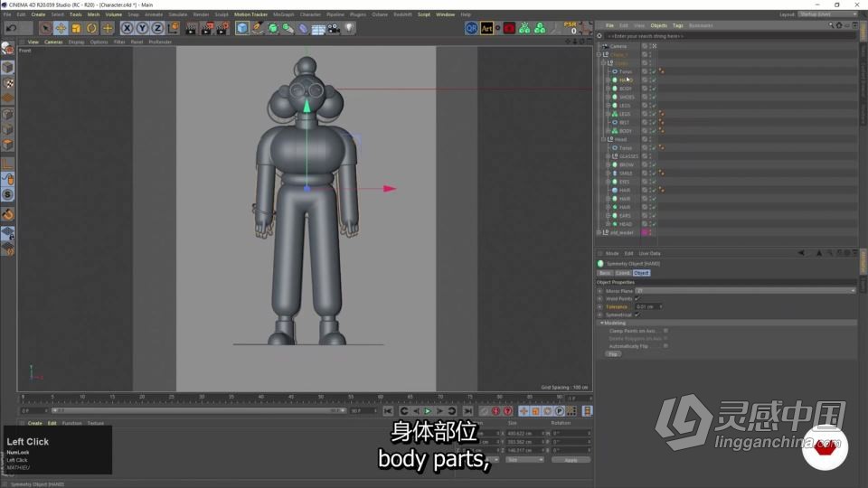Toggle the Z axis lock

(x=157, y=28)
